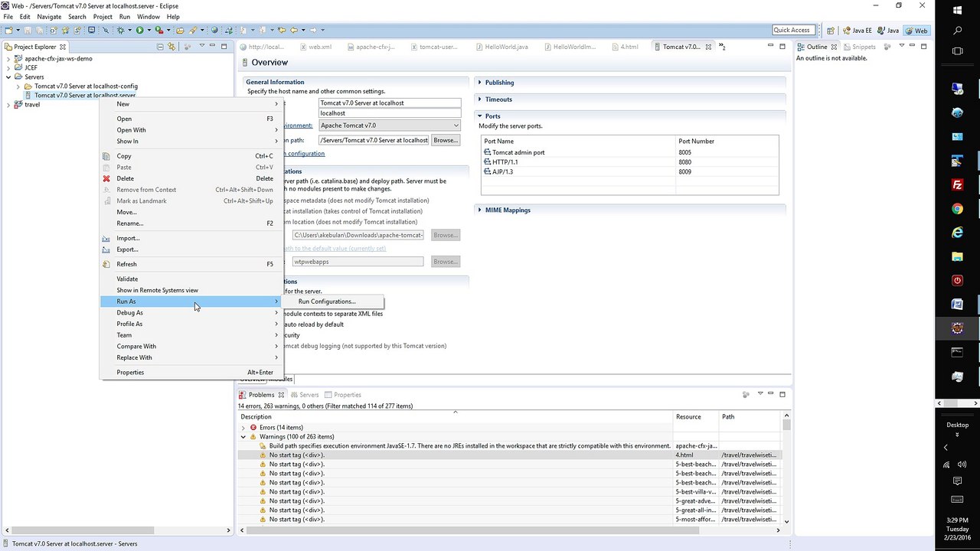
Task: Click the HTTP/1.1 port row icon
Action: click(488, 162)
